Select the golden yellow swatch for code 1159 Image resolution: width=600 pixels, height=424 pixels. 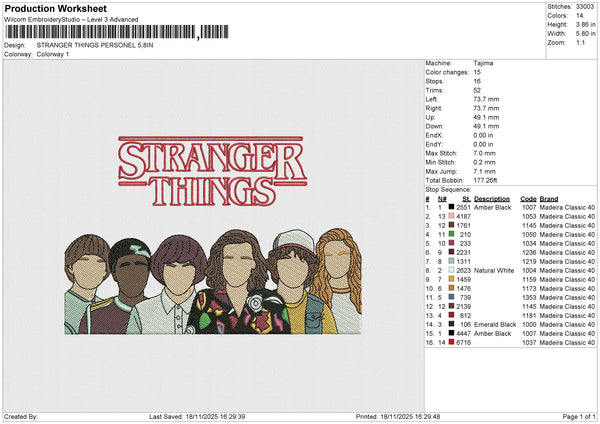tap(452, 279)
